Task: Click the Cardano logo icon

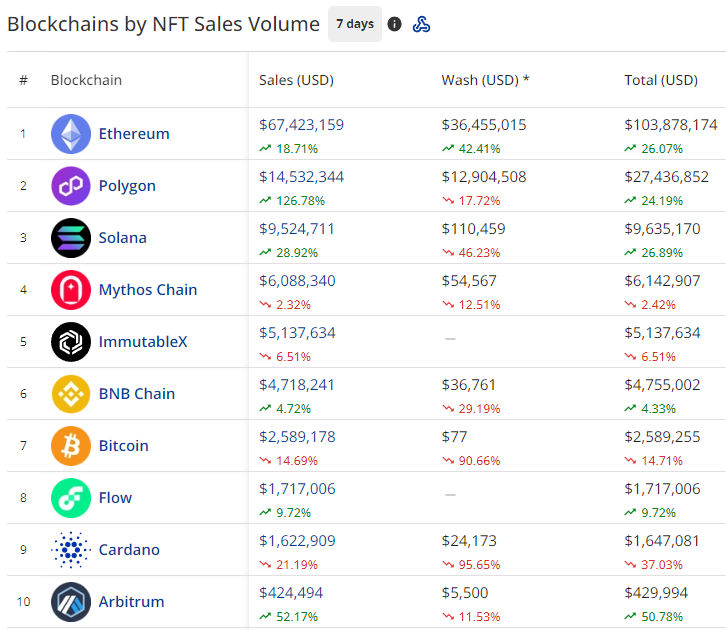Action: pos(71,550)
